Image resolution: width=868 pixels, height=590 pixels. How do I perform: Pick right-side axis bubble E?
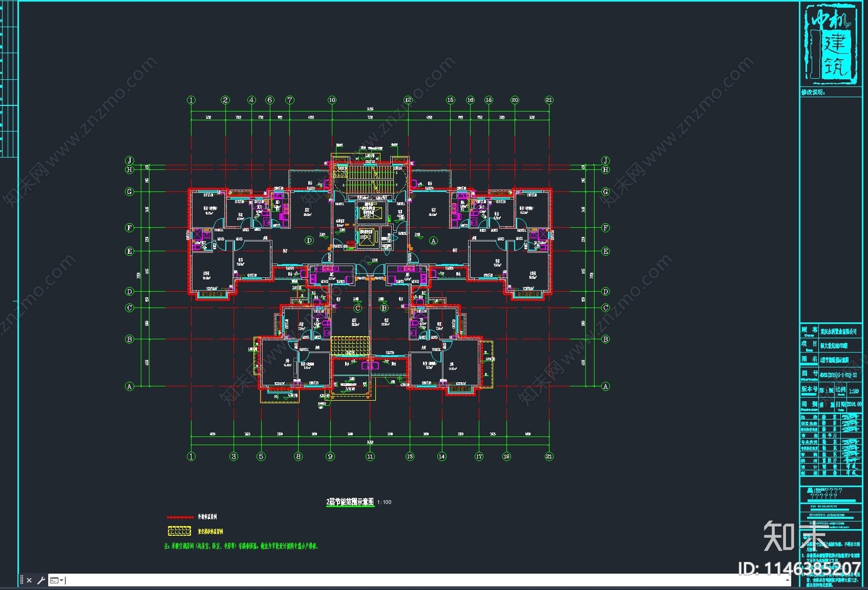coord(606,251)
